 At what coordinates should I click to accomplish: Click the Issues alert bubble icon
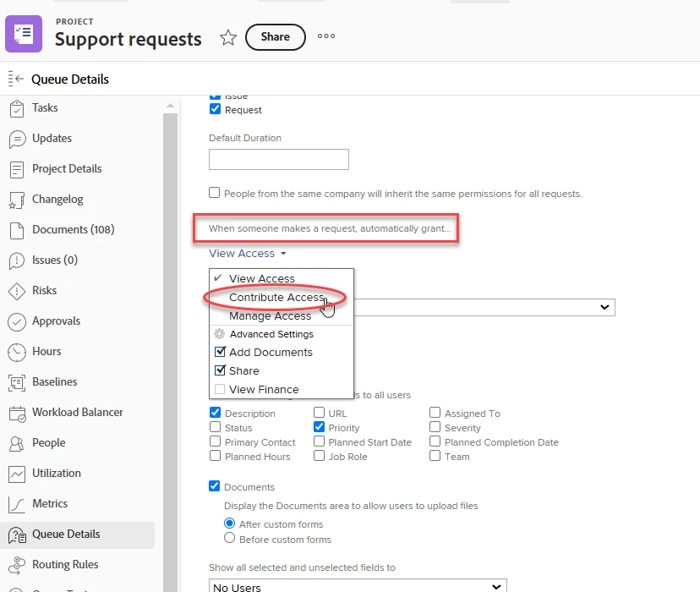[x=17, y=260]
